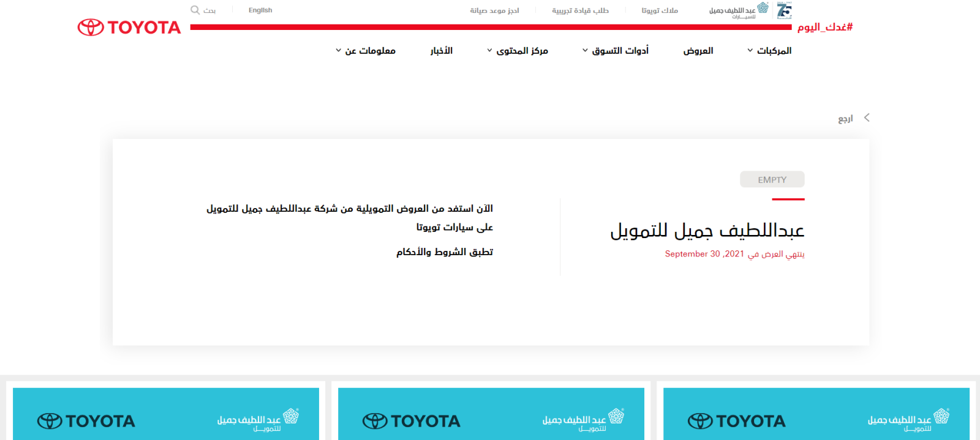
Task: Open the معلومات عن dropdown menu
Action: tap(366, 51)
